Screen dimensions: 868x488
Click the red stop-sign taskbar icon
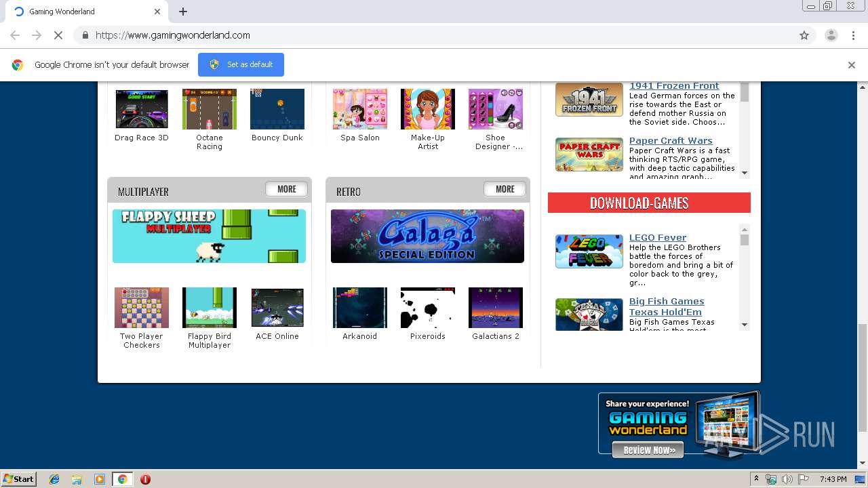[145, 479]
